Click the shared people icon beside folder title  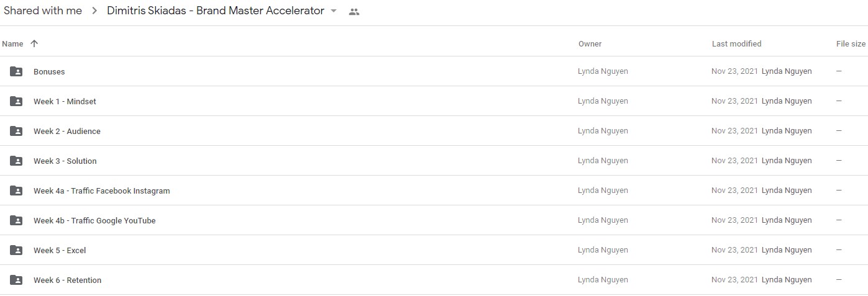354,11
